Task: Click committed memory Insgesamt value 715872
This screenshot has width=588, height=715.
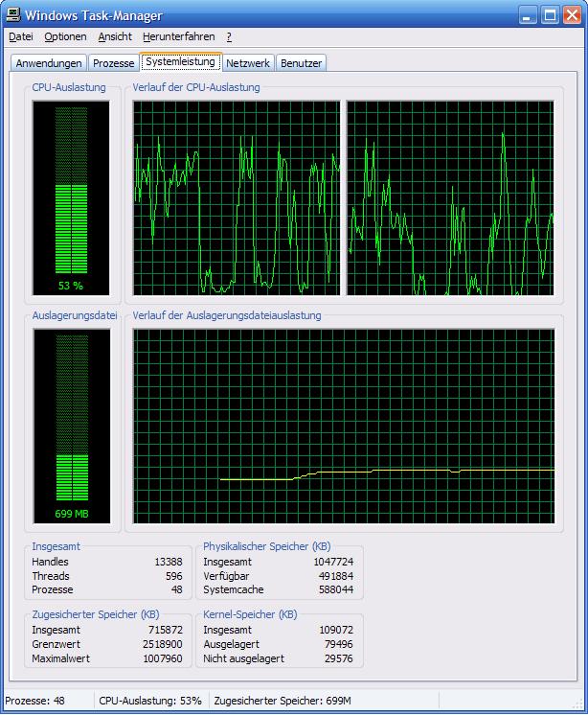Action: pos(166,630)
